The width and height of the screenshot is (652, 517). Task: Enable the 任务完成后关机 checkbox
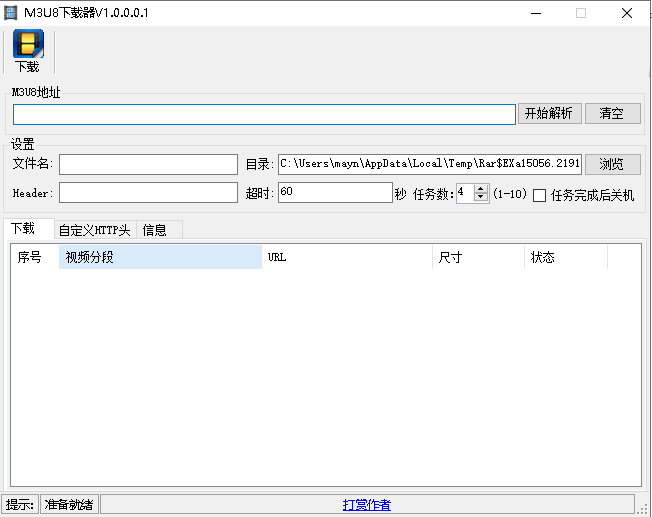point(539,195)
